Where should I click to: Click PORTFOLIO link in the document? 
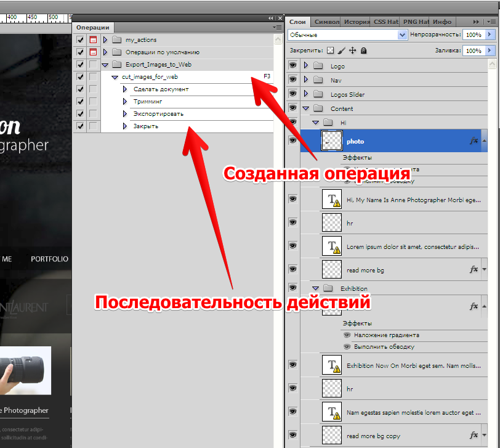coord(49,259)
